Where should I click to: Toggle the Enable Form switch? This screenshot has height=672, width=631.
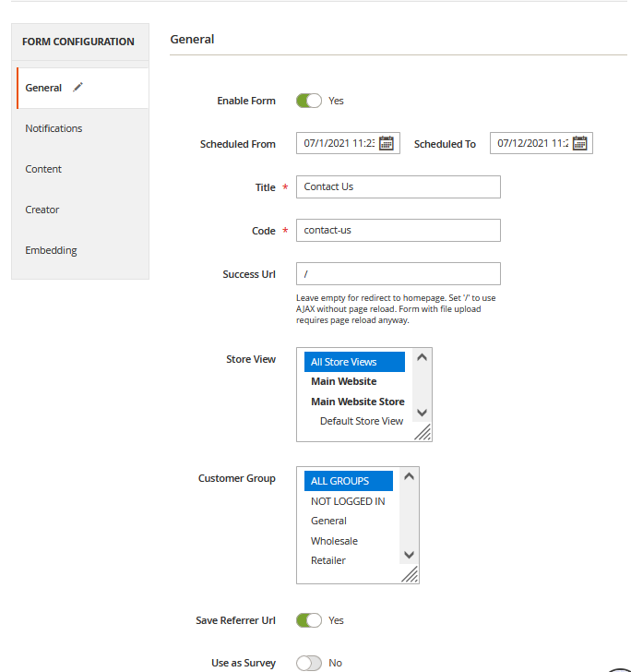[309, 101]
